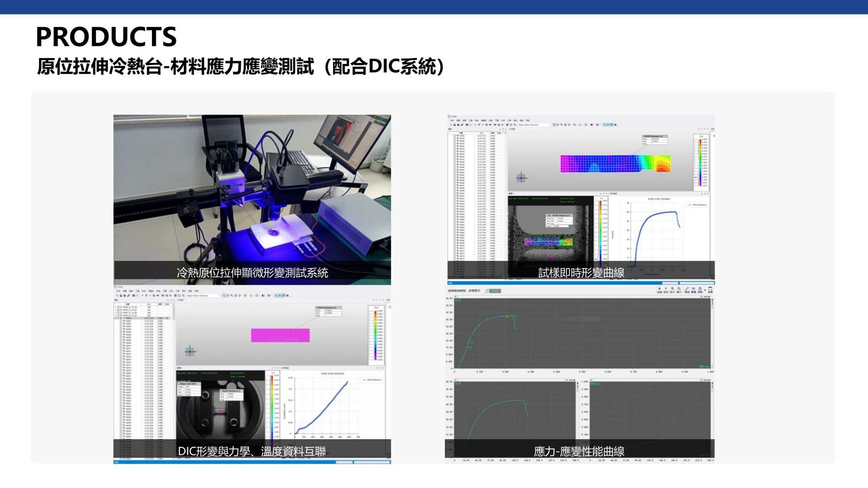Open the leftmost menu in top-right DIC window
868x488 pixels.
tap(452, 120)
